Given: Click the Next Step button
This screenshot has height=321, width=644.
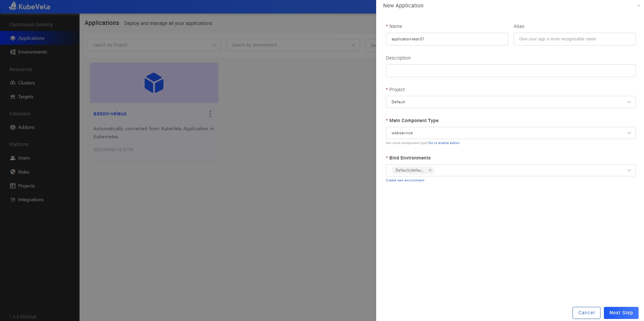Looking at the screenshot, I should coord(621,313).
